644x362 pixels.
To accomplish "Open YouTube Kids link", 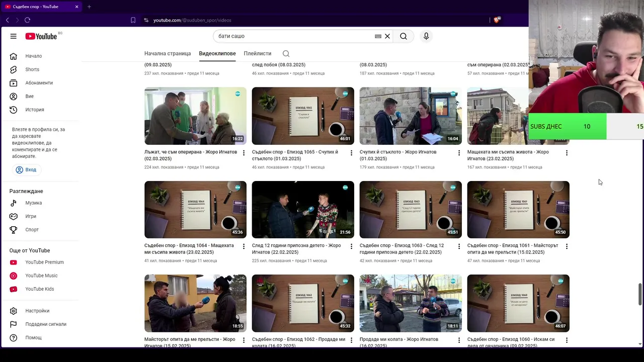I will 40,289.
